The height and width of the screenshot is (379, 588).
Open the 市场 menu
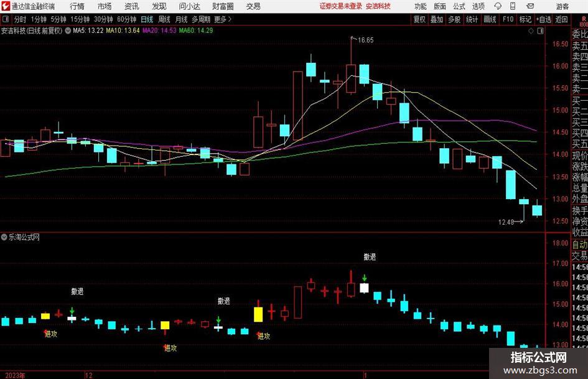click(x=105, y=6)
